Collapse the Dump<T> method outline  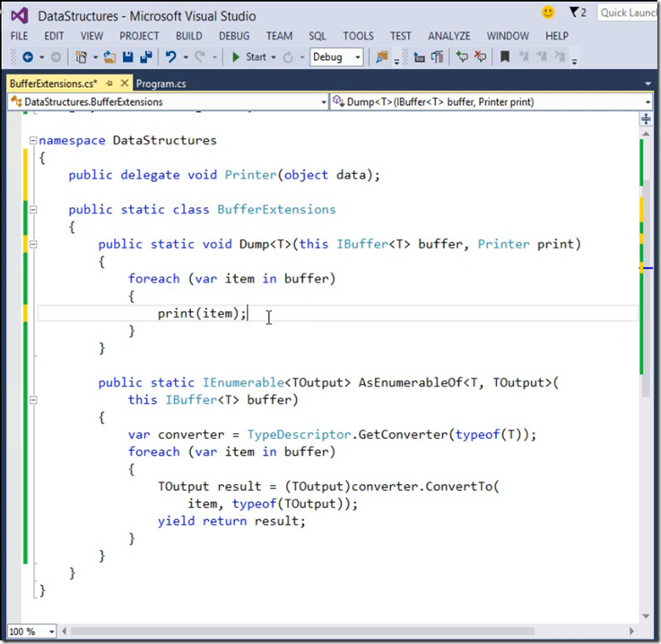pos(33,244)
